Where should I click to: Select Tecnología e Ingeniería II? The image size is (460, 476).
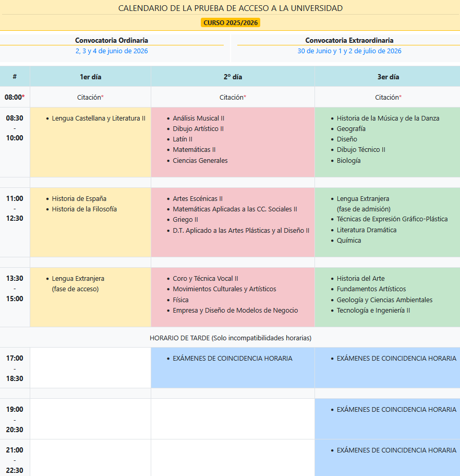(x=373, y=311)
